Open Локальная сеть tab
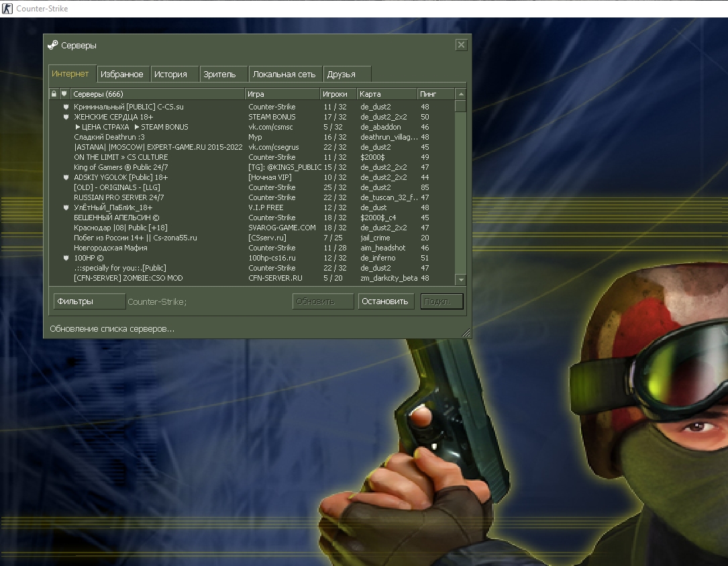This screenshot has width=728, height=566. 284,75
